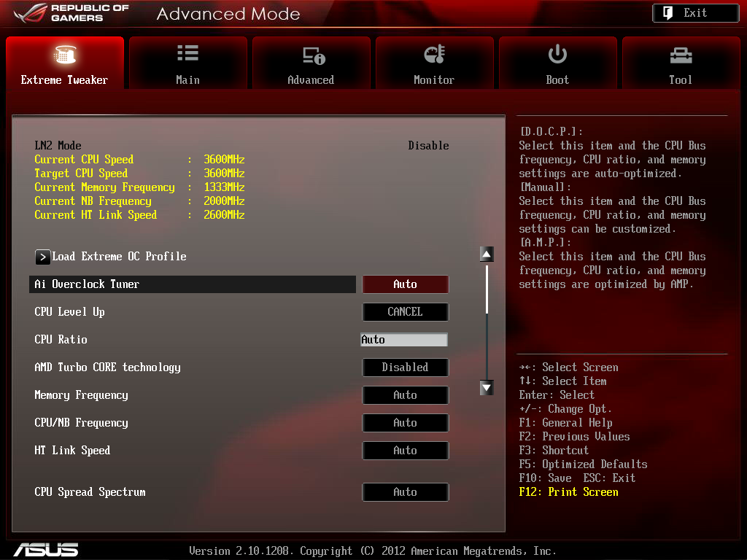Select the Memory Frequency label
747x560 pixels.
(82, 395)
